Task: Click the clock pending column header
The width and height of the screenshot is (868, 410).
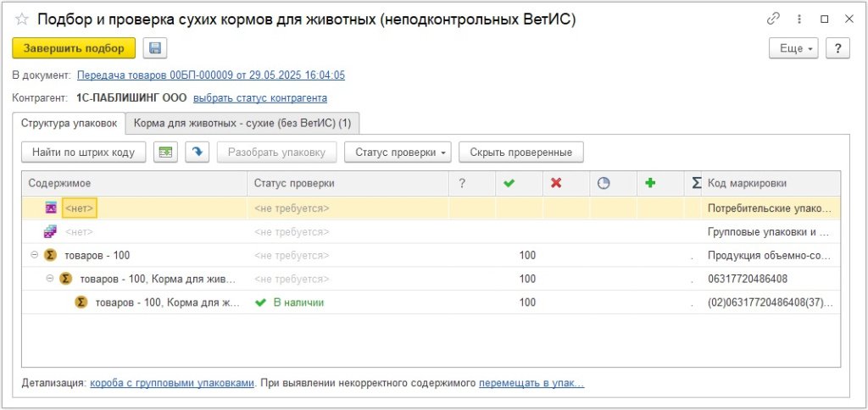Action: click(x=604, y=183)
